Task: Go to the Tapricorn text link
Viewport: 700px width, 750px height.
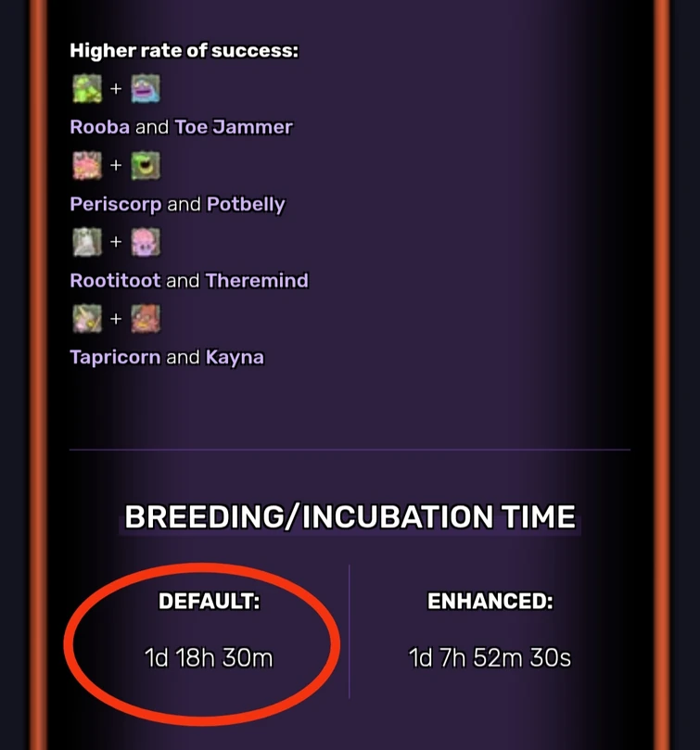Action: 115,357
